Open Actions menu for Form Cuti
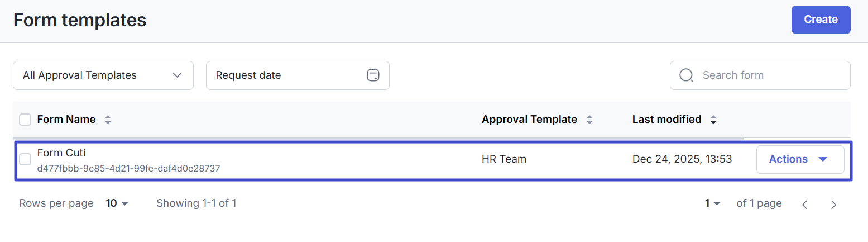The image size is (868, 242). coord(799,159)
